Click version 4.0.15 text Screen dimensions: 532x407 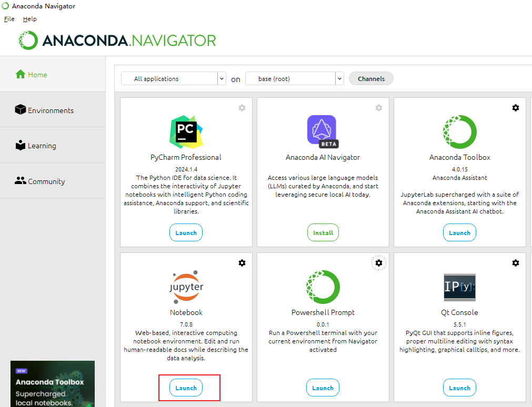460,169
